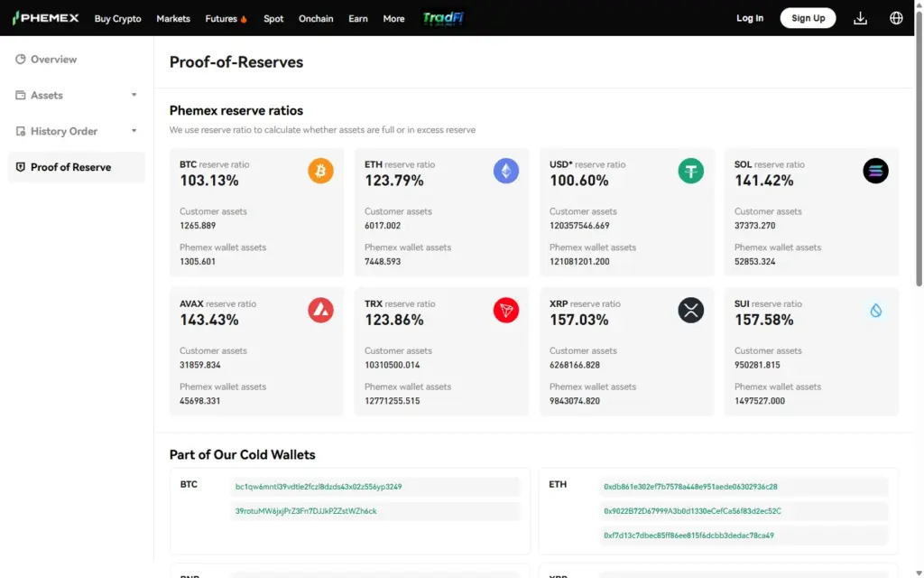924x578 pixels.
Task: Click the Proof-of-Reserves page heading
Action: pyautogui.click(x=236, y=62)
